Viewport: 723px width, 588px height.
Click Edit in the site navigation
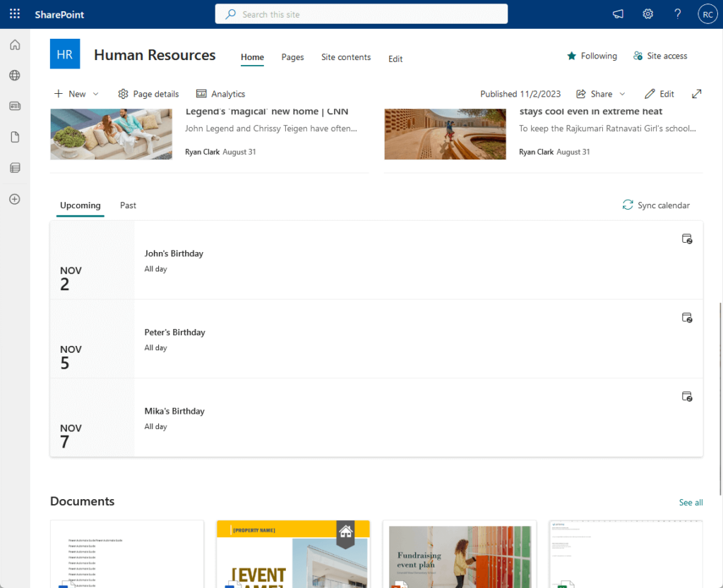(x=395, y=59)
